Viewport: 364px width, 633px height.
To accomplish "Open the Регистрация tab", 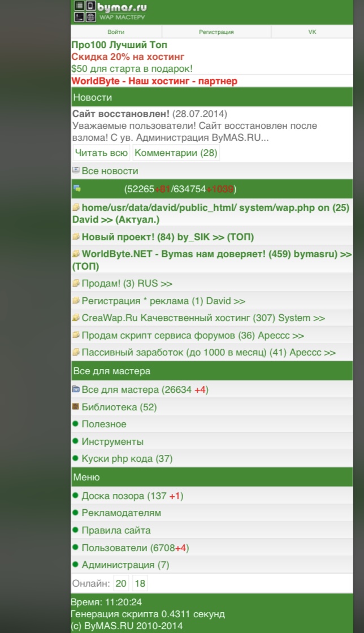I will coord(216,32).
